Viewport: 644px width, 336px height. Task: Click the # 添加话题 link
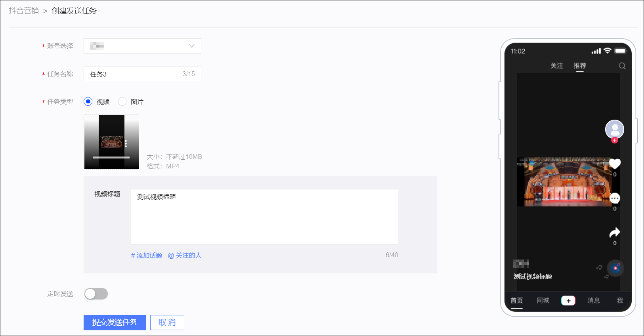(147, 256)
